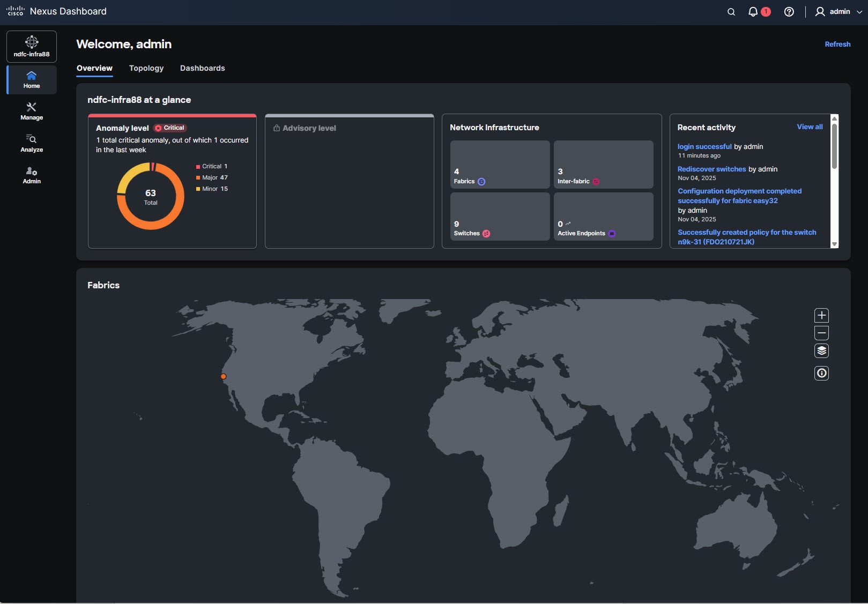868x604 pixels.
Task: Click the Active Endpoints purple icon
Action: [x=612, y=234]
